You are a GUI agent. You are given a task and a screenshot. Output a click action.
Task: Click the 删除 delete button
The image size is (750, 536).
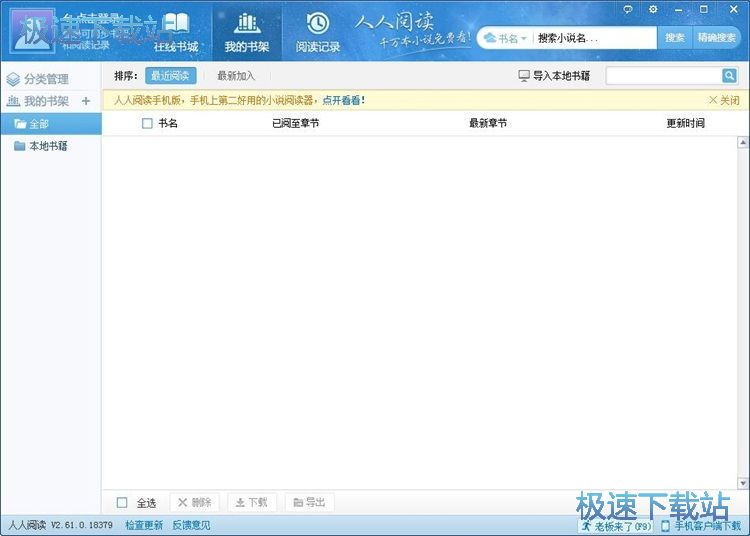click(x=195, y=503)
